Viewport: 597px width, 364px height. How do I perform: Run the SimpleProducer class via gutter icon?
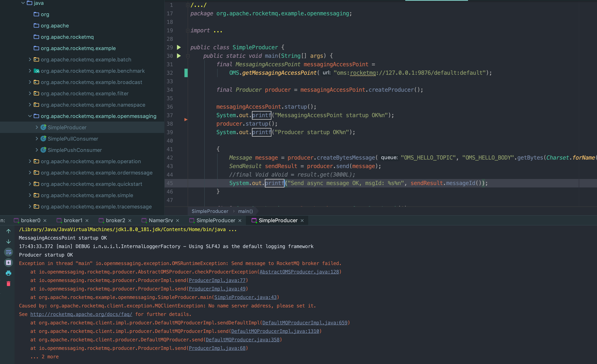[x=179, y=47]
